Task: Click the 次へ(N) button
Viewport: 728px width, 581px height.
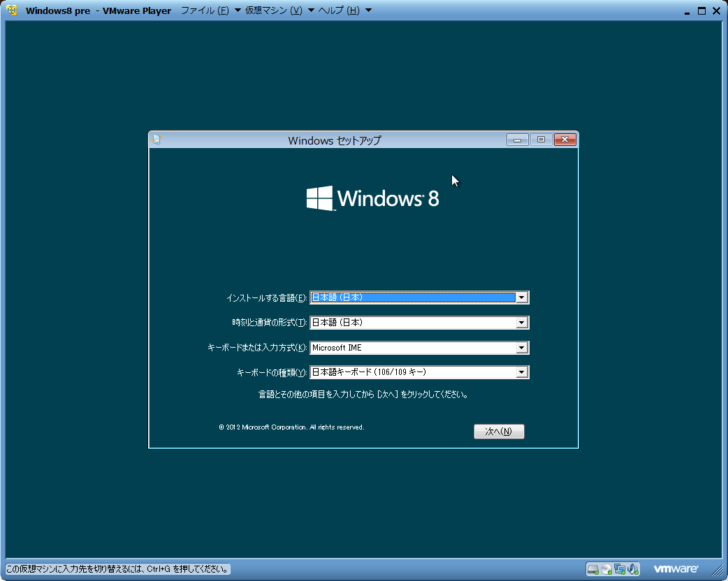Action: coord(499,432)
